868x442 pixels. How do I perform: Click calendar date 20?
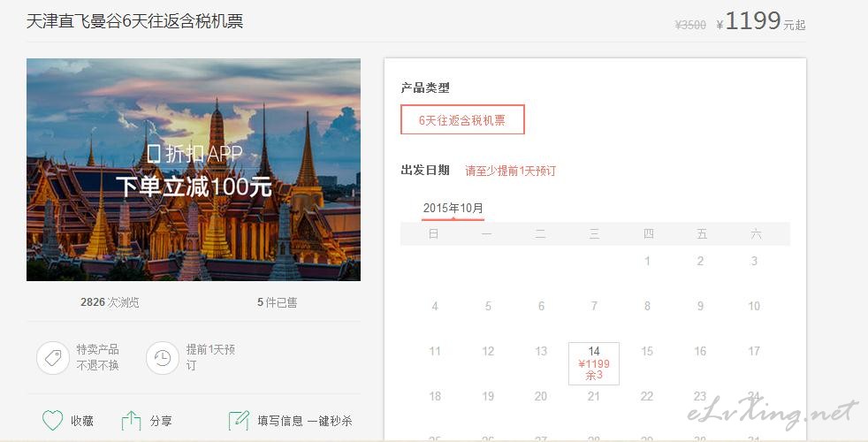(541, 396)
